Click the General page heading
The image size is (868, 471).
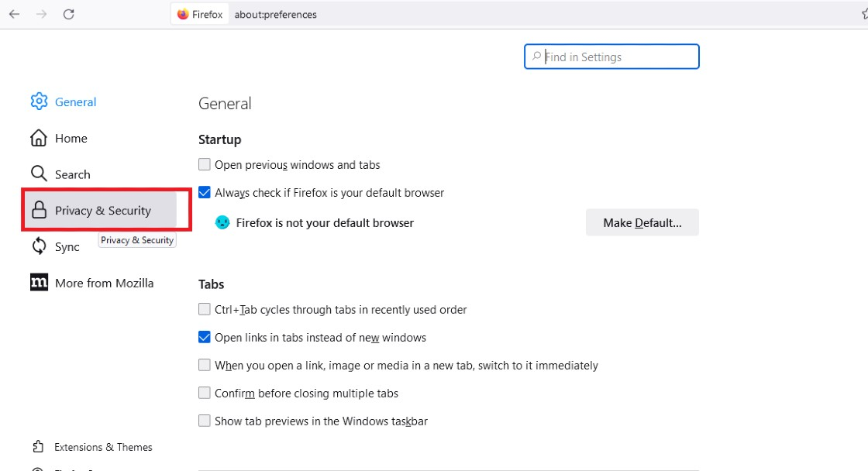(225, 104)
